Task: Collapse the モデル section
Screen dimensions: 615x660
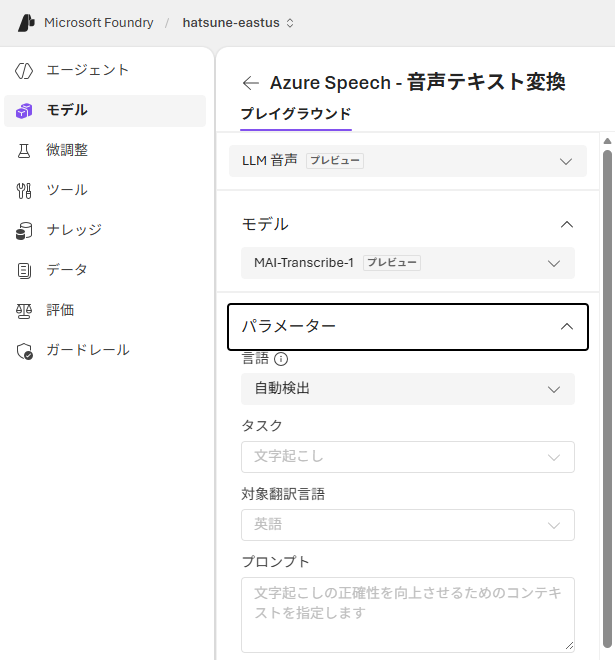Action: pyautogui.click(x=567, y=224)
